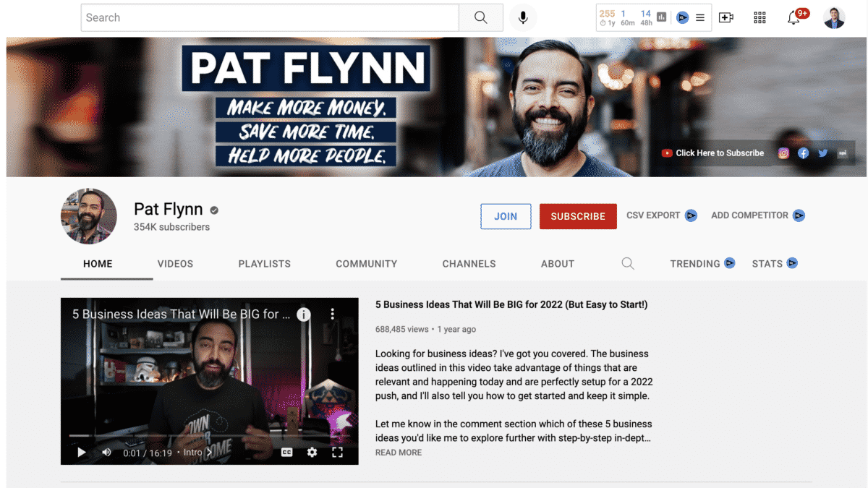Click the verified badge next to Pat Flynn
Viewport: 868px width, 488px height.
click(x=214, y=210)
